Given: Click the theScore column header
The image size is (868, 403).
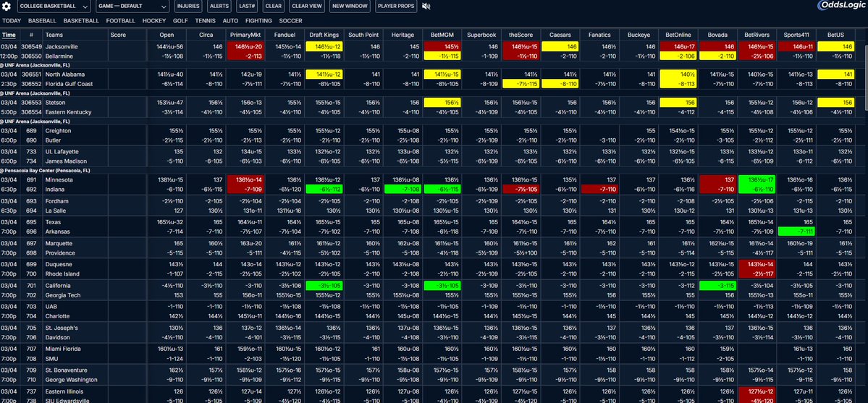Looking at the screenshot, I should (521, 35).
